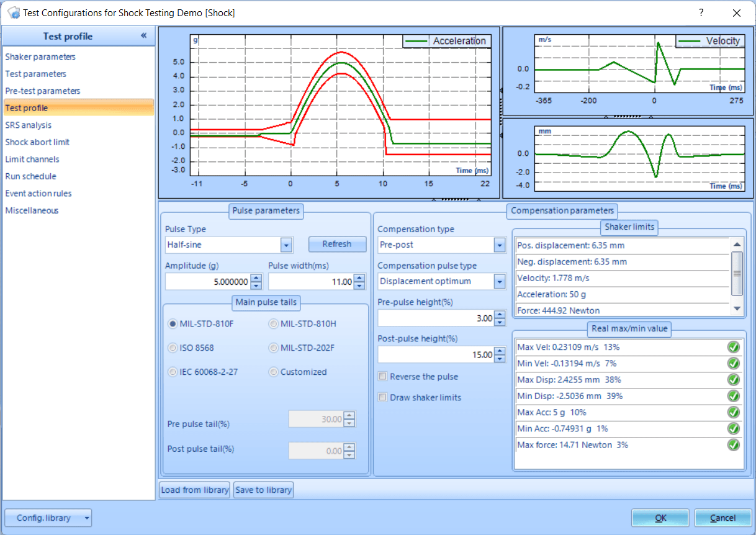
Task: Click the Refresh button
Action: [337, 244]
